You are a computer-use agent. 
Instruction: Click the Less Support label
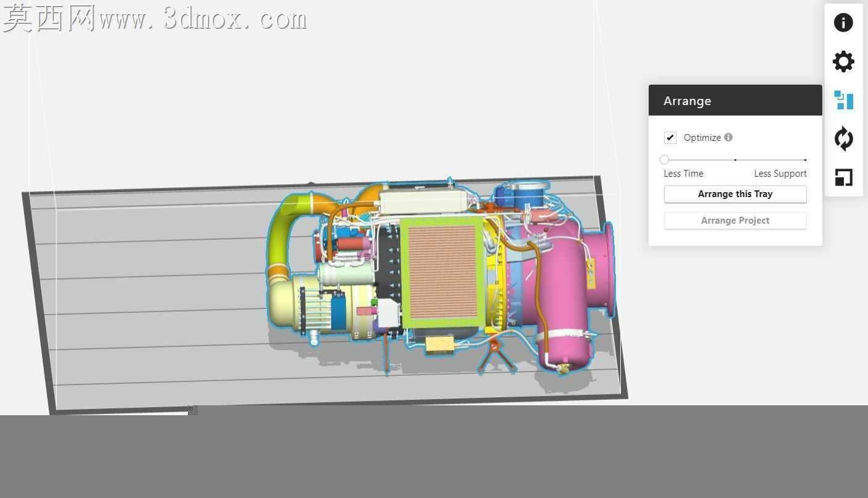click(x=780, y=174)
